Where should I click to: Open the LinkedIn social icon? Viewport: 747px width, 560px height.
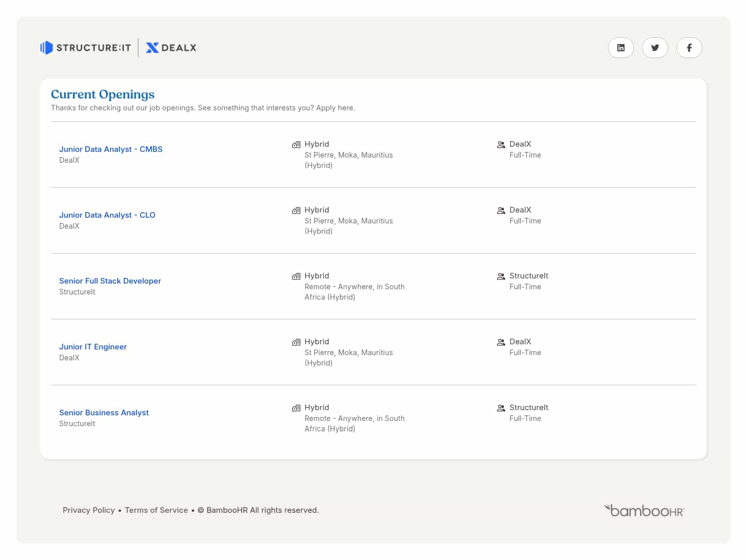621,48
